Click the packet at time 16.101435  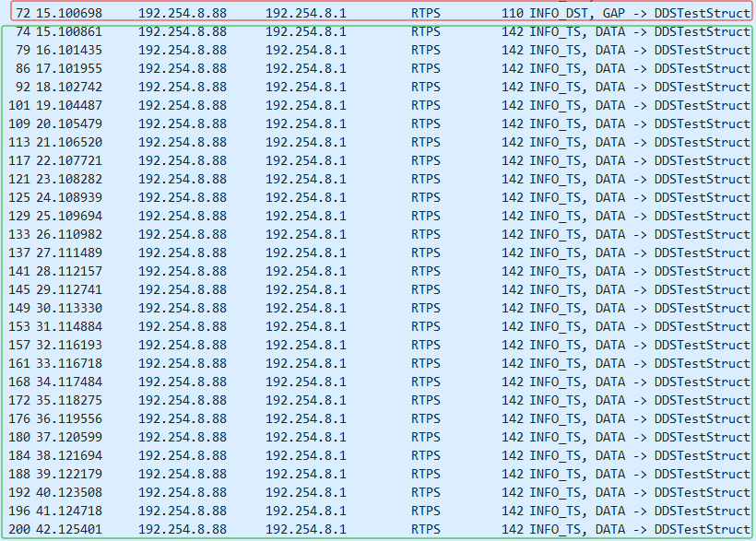378,50
